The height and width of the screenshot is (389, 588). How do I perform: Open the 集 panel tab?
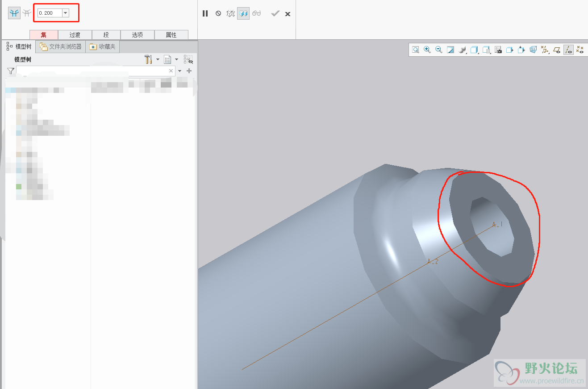click(44, 35)
